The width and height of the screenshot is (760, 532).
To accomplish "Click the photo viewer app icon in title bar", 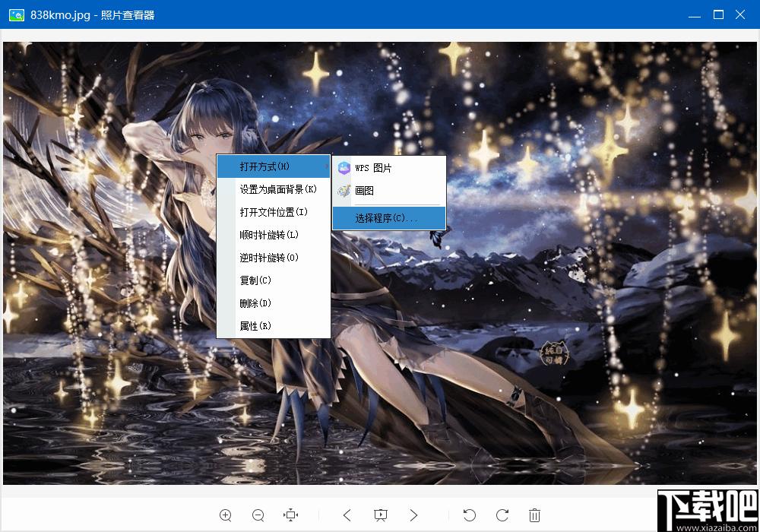I will click(17, 15).
